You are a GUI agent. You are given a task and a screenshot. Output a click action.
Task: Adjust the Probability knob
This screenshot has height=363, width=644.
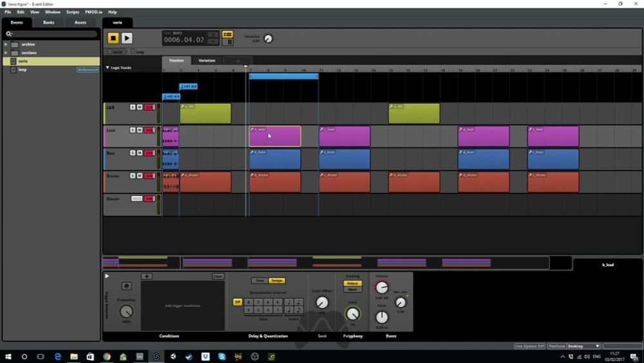point(126,311)
